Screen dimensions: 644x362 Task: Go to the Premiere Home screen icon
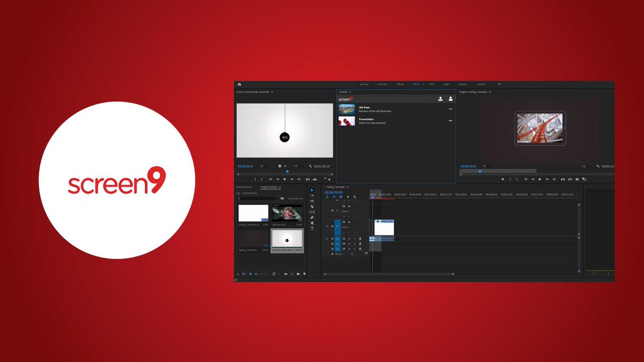coord(239,84)
